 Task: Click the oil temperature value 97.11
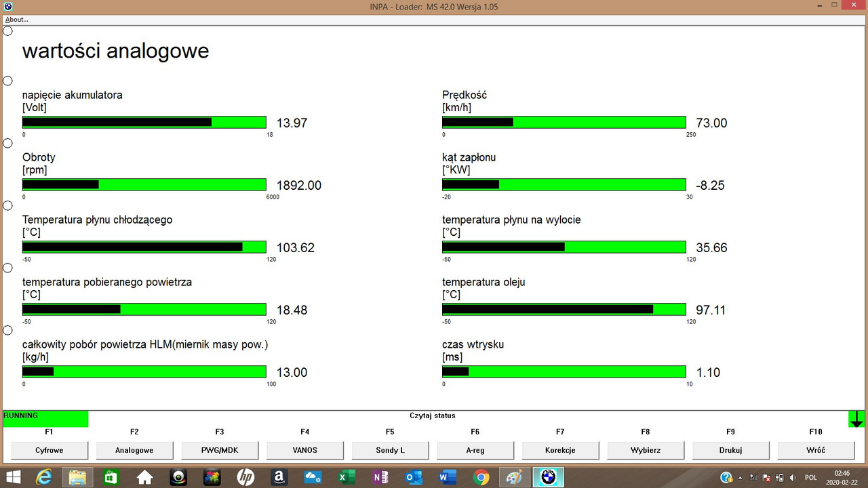(711, 310)
